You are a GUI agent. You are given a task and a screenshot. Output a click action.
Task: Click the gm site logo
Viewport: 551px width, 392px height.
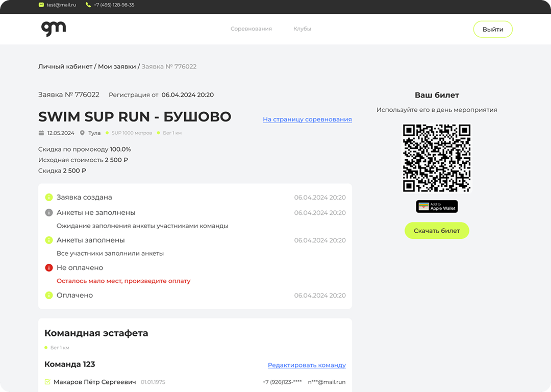click(54, 29)
